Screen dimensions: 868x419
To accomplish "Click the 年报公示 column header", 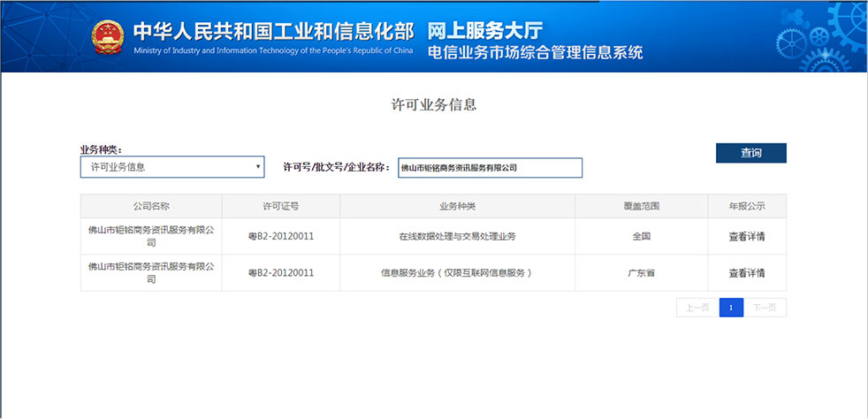I will (747, 206).
